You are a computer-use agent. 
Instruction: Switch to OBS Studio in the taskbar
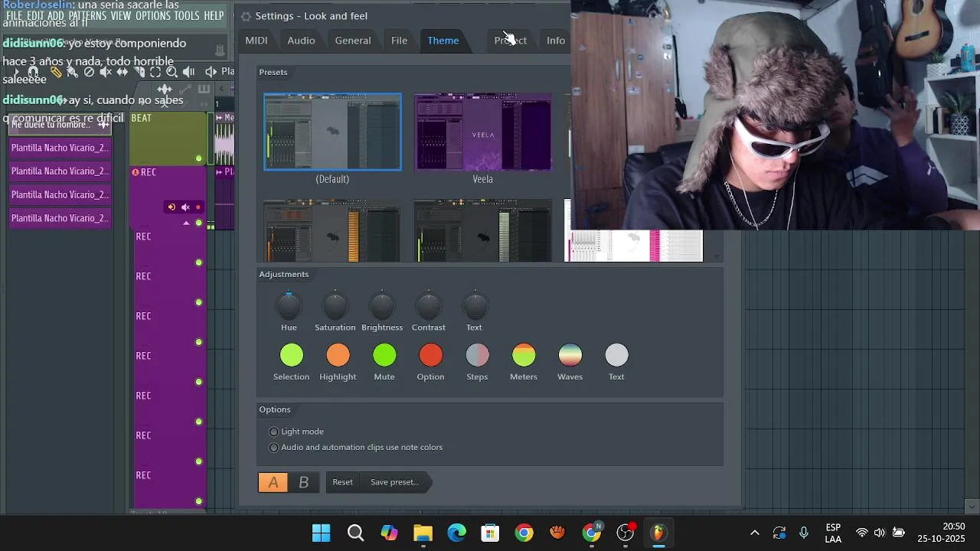tap(626, 533)
